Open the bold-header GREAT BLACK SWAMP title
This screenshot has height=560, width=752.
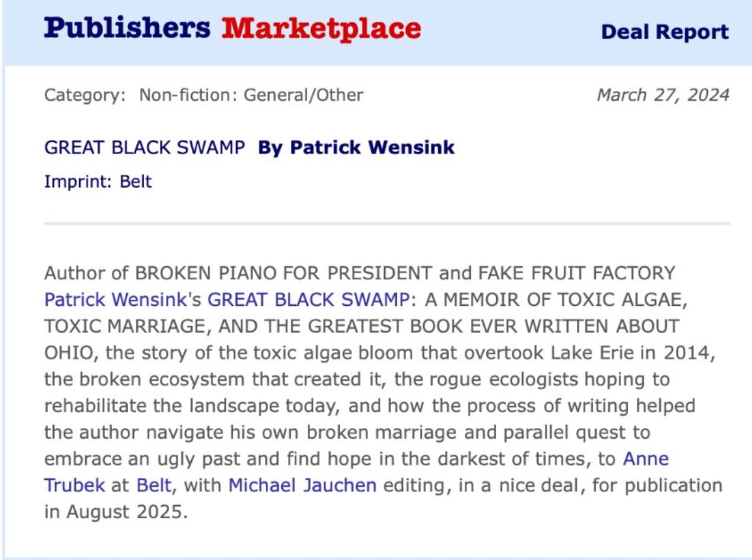145,147
